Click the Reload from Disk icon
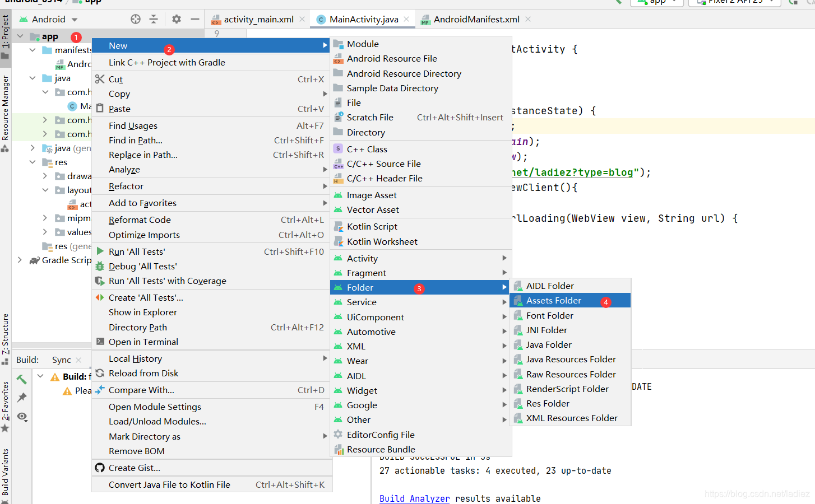 coord(100,373)
